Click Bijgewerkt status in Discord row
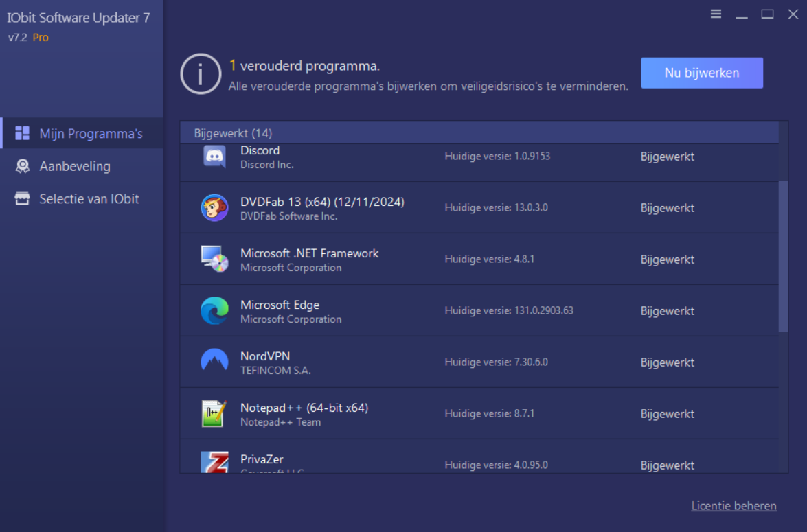The width and height of the screenshot is (807, 532). coord(667,157)
